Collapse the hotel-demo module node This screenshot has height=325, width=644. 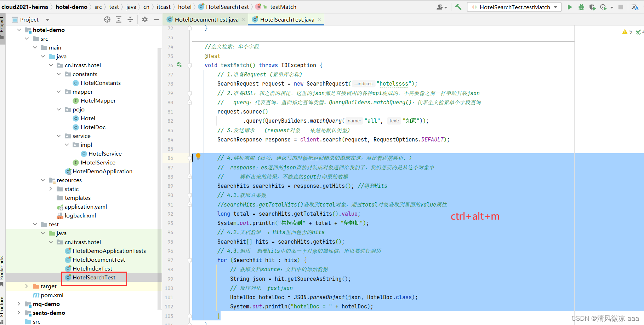tap(19, 30)
